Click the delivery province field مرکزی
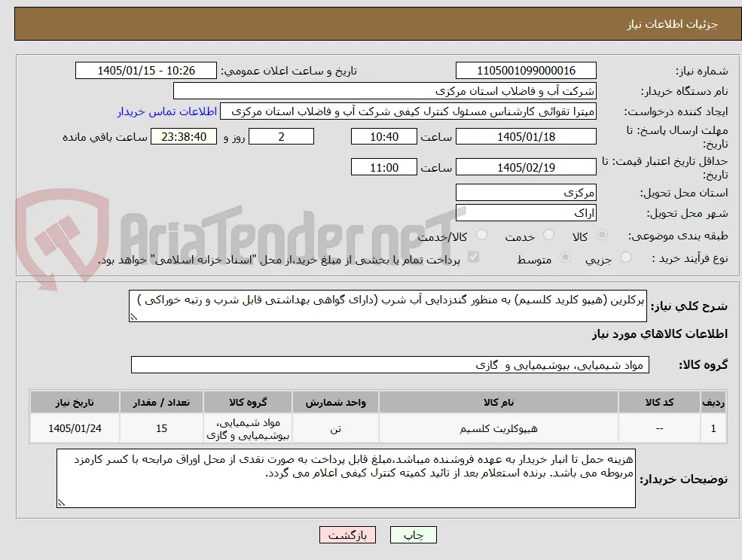 (x=526, y=193)
